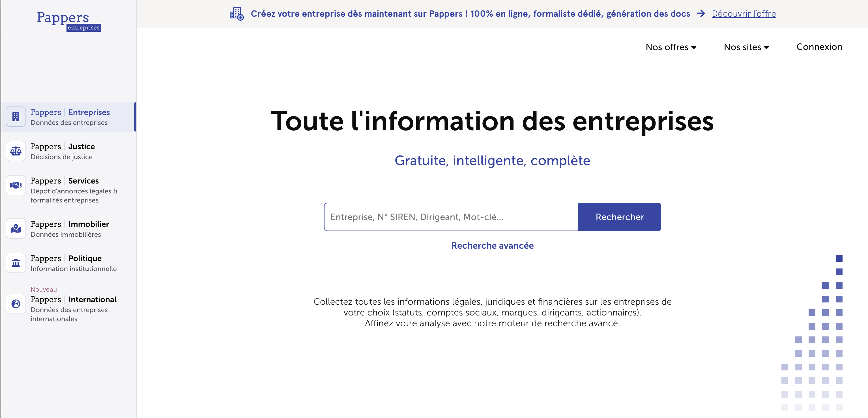868x418 pixels.
Task: Expand the Nos sites dropdown
Action: (x=746, y=47)
